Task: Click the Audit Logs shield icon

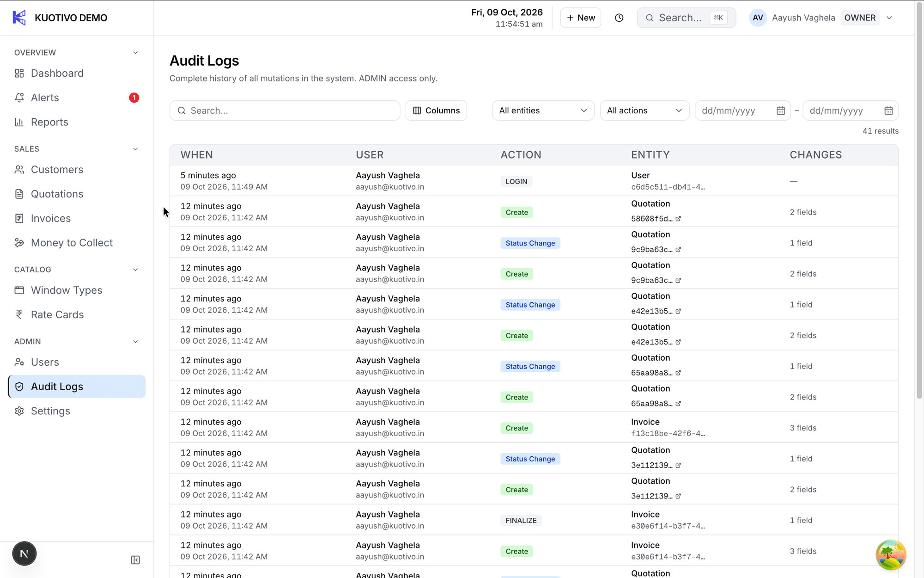Action: click(19, 387)
